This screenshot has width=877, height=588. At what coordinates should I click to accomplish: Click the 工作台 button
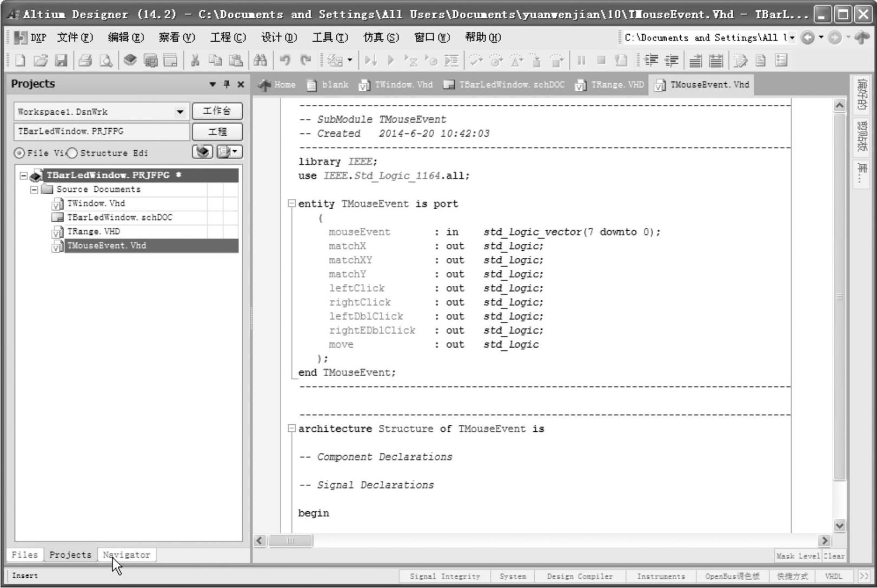coord(217,111)
